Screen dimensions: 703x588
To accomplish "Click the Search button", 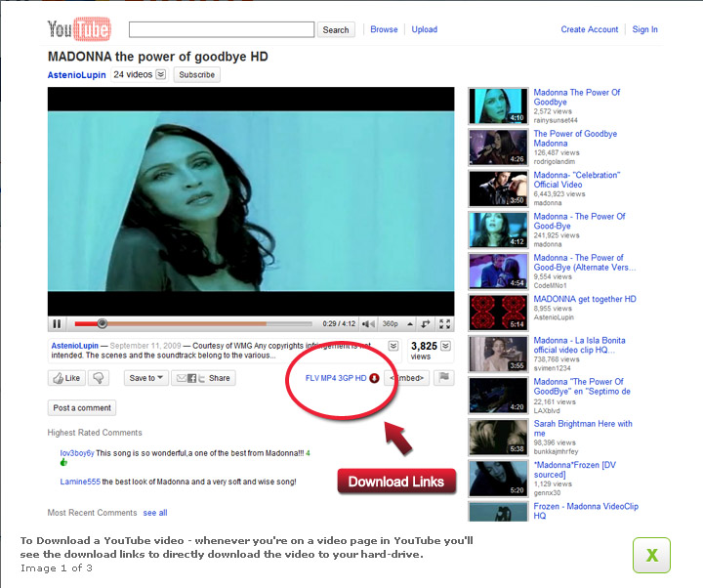I will 336,29.
